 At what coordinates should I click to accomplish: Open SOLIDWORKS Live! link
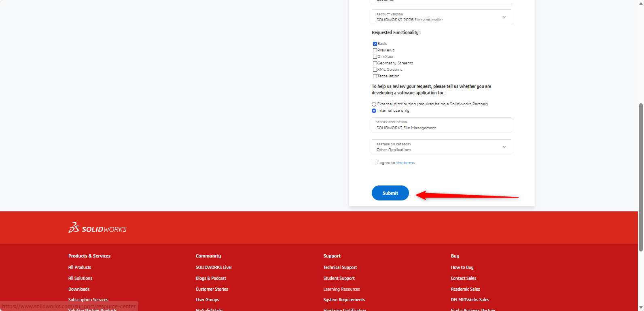pos(214,267)
